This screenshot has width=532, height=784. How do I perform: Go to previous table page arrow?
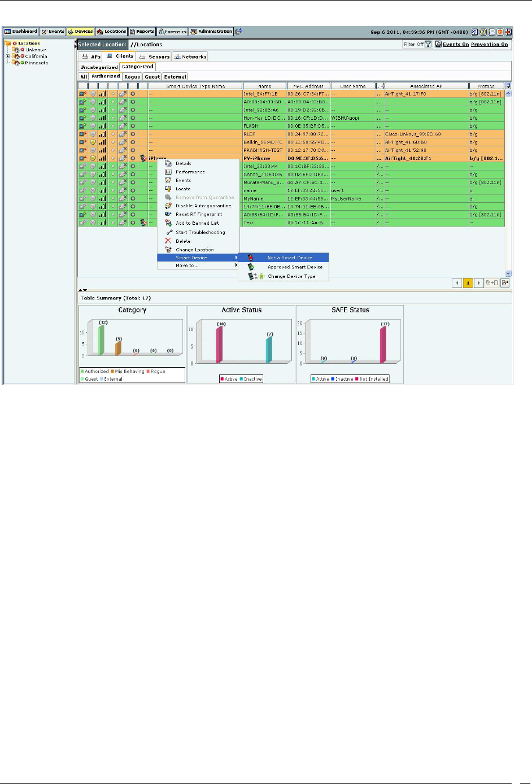tap(457, 283)
